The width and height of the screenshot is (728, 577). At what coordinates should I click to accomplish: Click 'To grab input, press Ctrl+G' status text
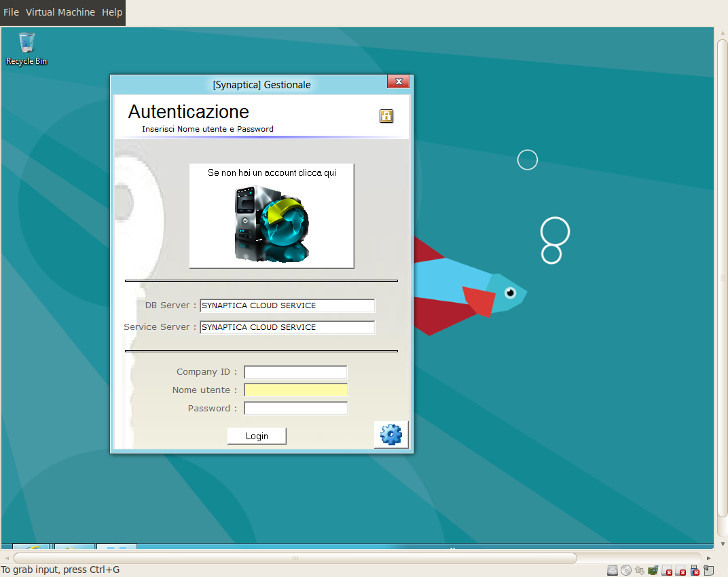pyautogui.click(x=60, y=570)
